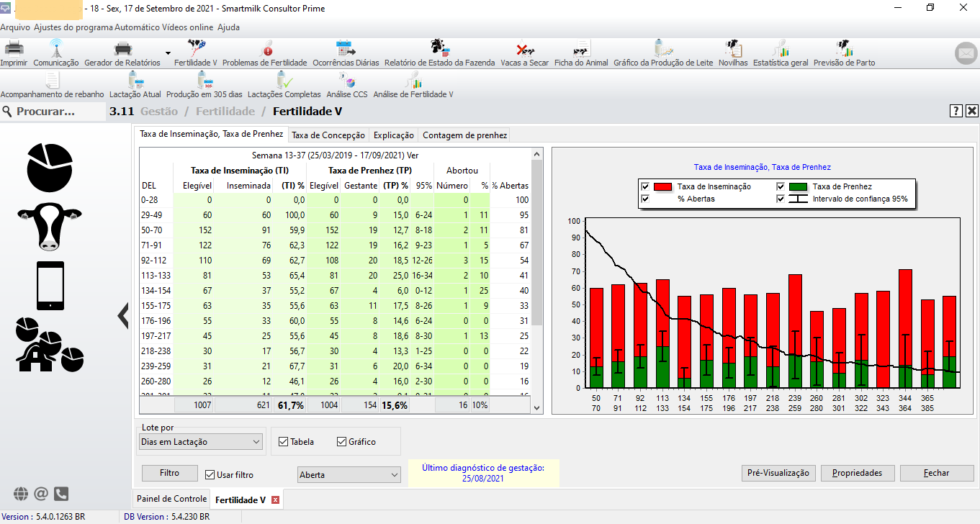Uncheck the Gráfico checkbox
The height and width of the screenshot is (524, 980).
(341, 442)
